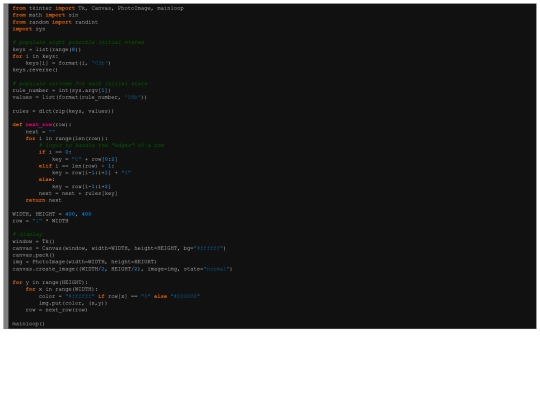Screen dimensions: 540x405
Task: Click the 'keys[i] = format(i, '03b')' line
Action: 68,63
